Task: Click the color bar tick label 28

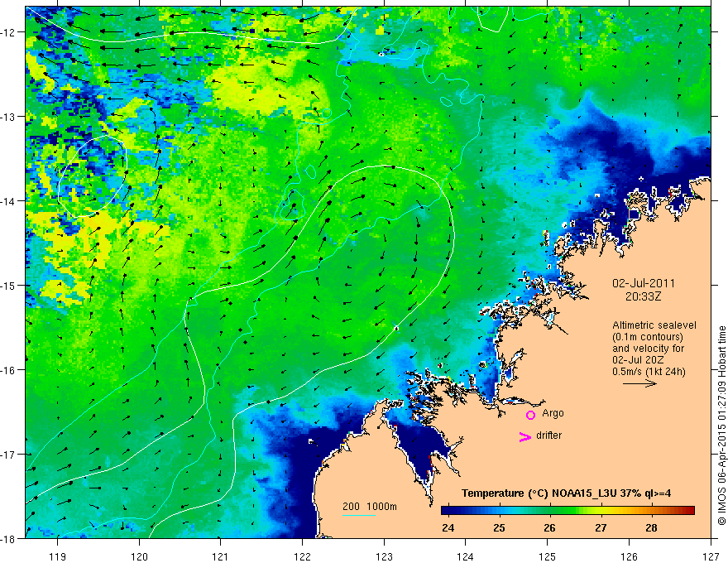Action: pos(651,528)
